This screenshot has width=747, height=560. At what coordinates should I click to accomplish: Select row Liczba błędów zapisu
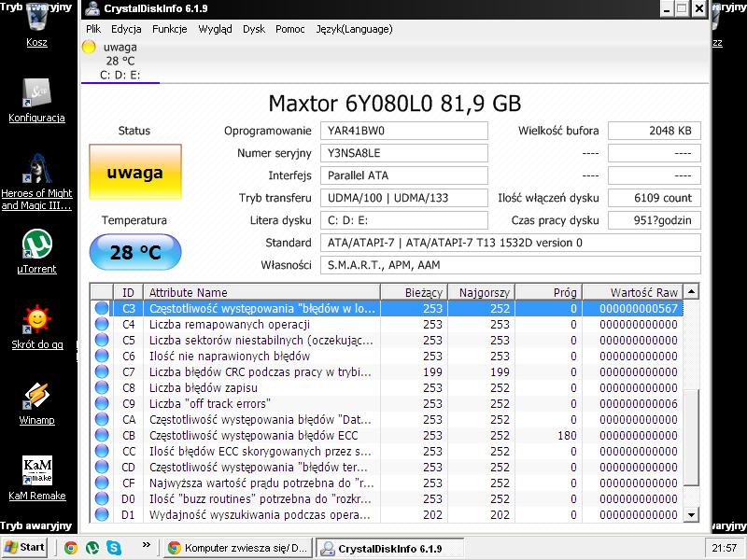pos(387,387)
